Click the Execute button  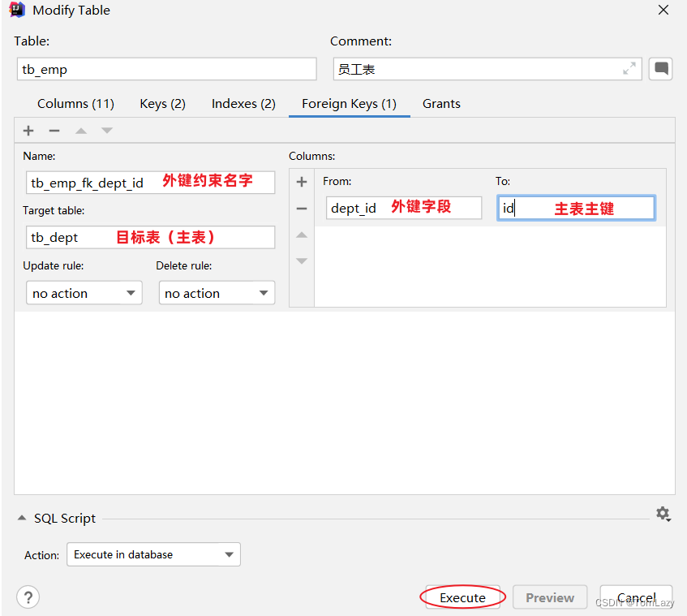click(x=462, y=597)
